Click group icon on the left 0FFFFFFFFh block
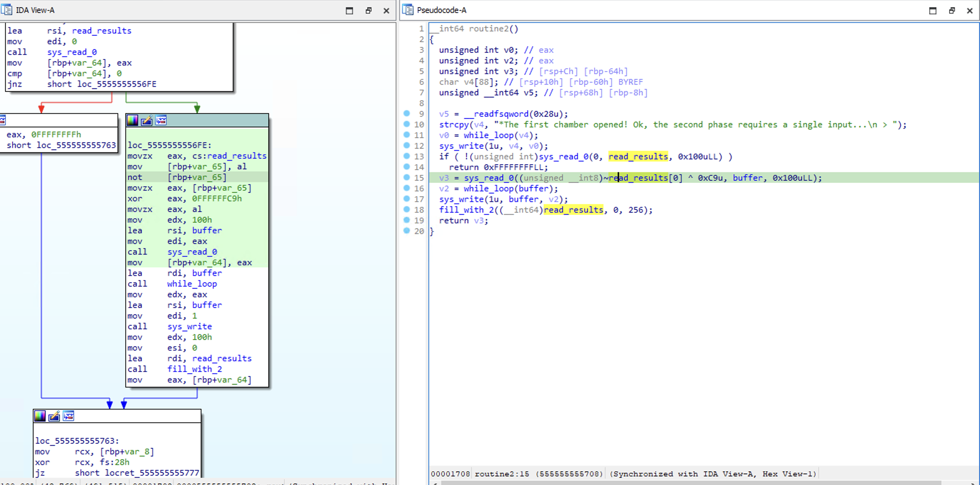This screenshot has width=980, height=485. tap(2, 121)
